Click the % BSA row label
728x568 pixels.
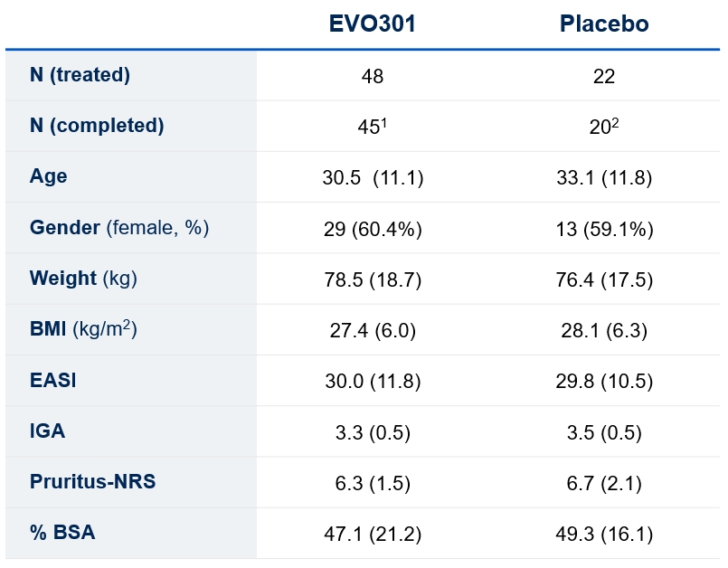pos(62,533)
